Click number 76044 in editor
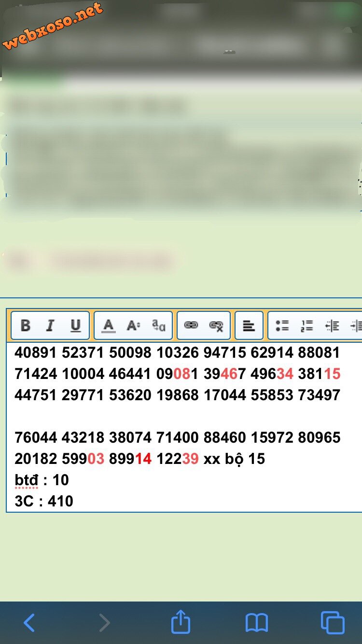 36,437
